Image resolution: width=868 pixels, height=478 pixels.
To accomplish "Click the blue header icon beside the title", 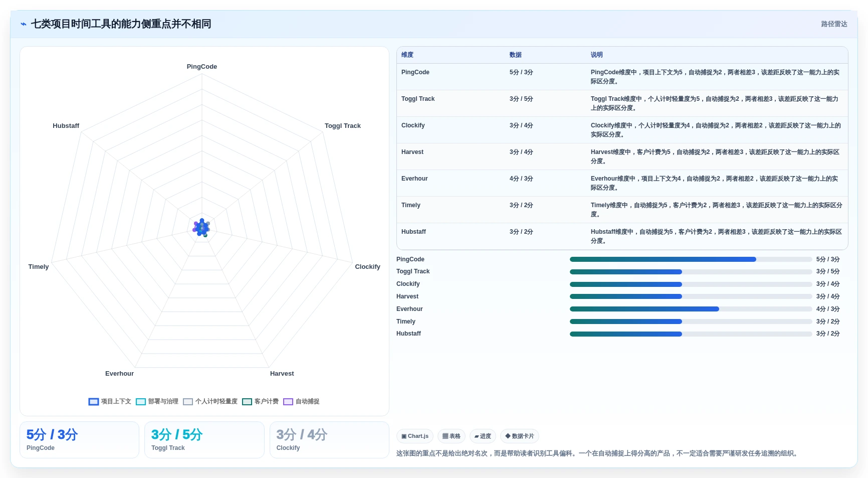I will [23, 24].
